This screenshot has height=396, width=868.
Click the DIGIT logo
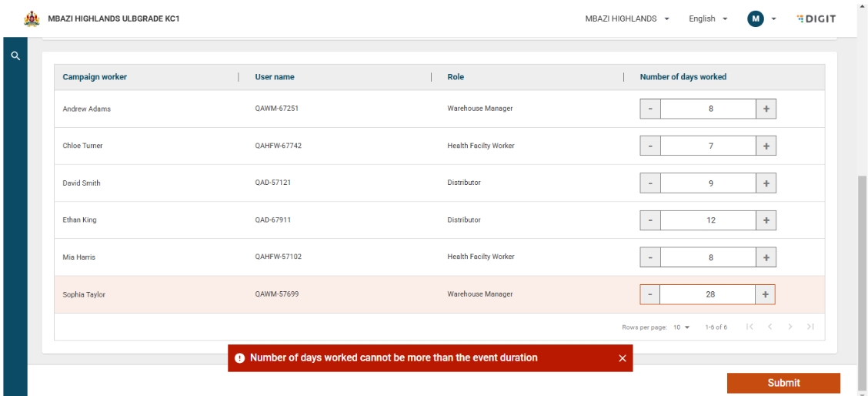coord(817,18)
